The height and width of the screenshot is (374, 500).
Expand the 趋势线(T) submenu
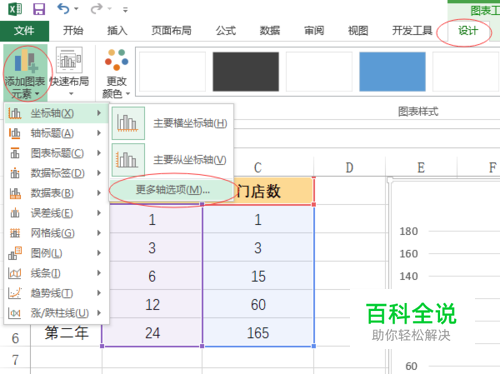click(56, 293)
